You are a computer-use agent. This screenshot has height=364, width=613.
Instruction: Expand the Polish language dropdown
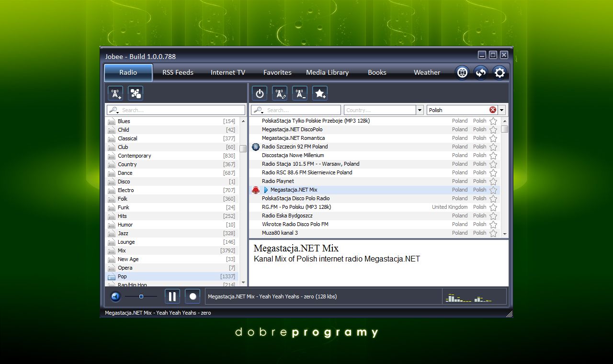[x=501, y=110]
